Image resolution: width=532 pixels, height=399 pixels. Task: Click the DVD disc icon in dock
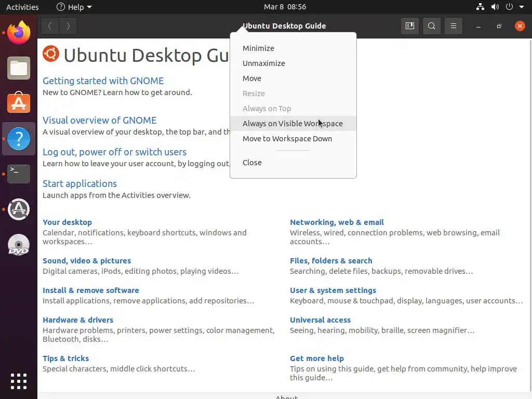(19, 245)
